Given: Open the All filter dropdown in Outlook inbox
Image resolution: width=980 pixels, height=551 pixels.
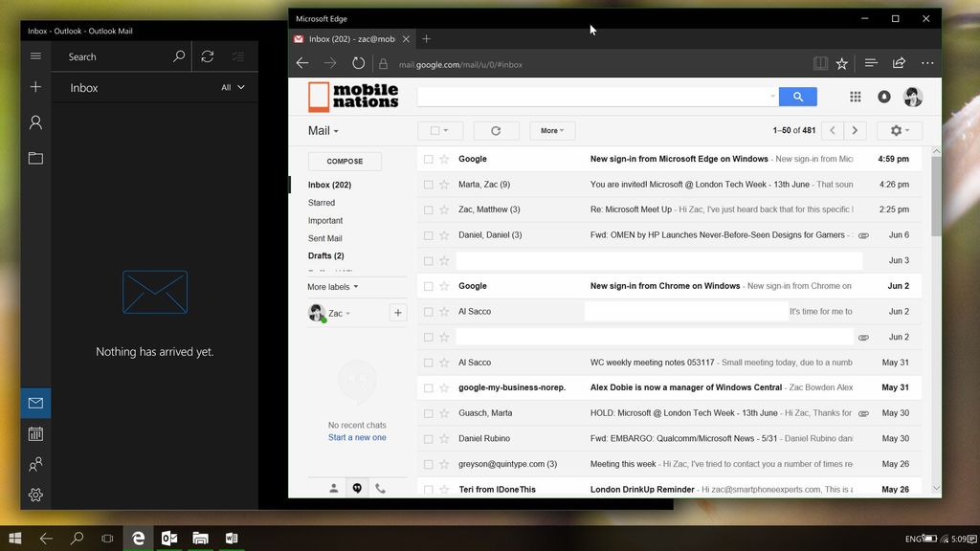Looking at the screenshot, I should pyautogui.click(x=231, y=87).
